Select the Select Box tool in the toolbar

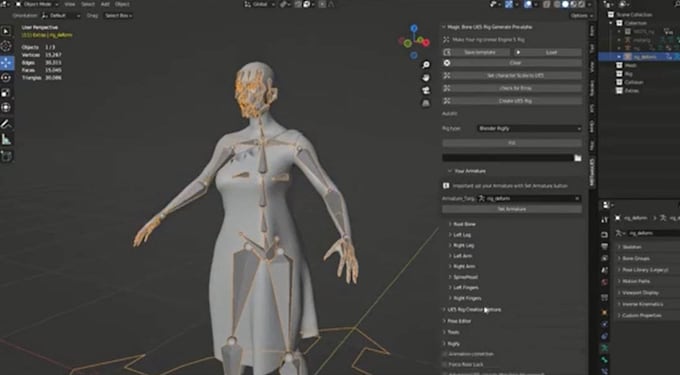[x=6, y=32]
